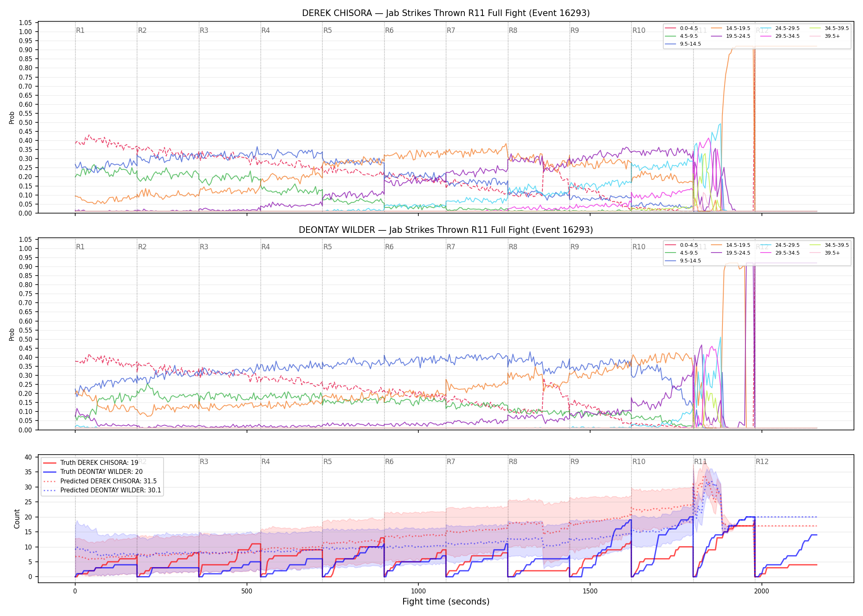Click the R6 marker in the Wilder chart

389,247
